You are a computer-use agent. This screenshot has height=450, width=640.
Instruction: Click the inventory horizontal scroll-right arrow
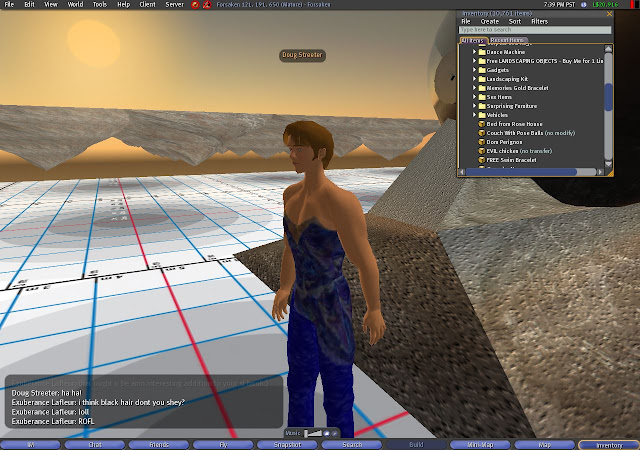click(x=600, y=172)
